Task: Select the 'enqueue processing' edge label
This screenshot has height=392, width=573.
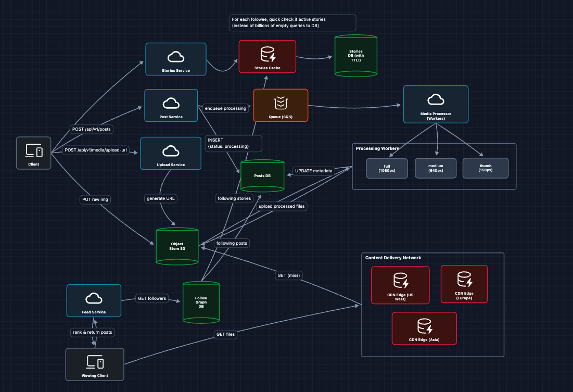Action: (225, 108)
